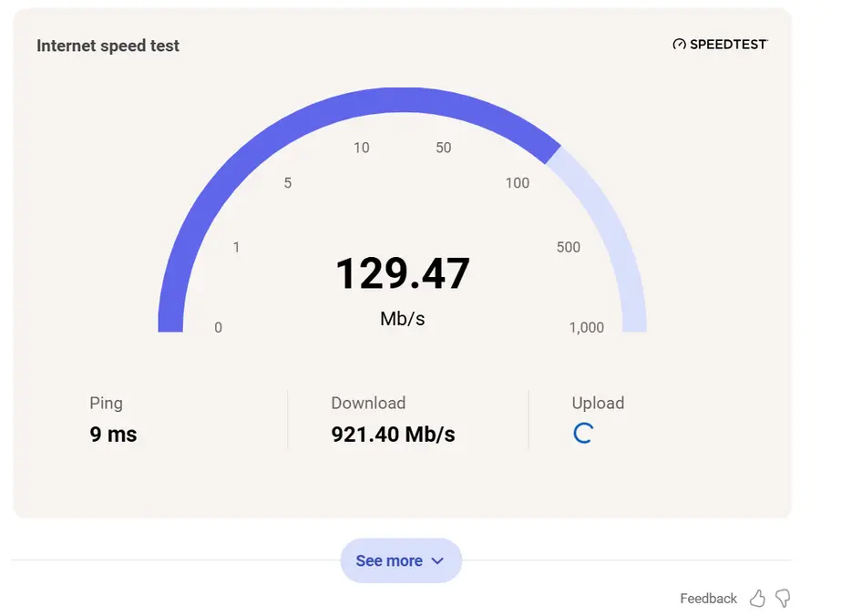Click the 9 ms ping value

[113, 435]
